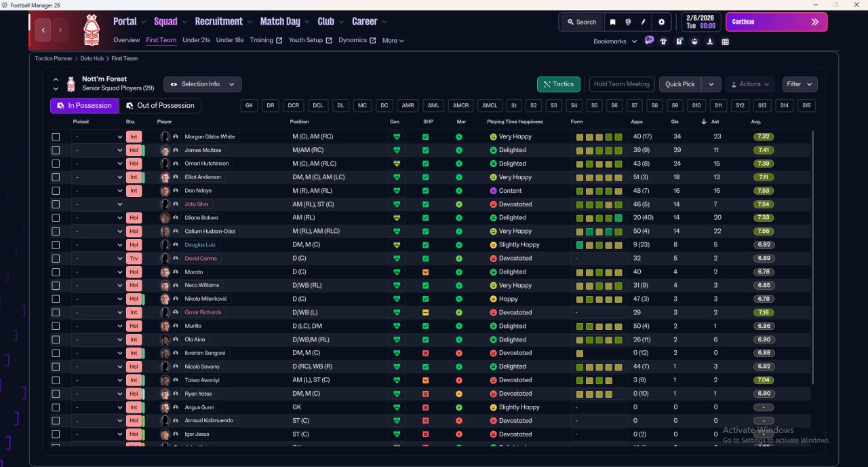The image size is (868, 467).
Task: Tick the checkbox for Jota Silva
Action: [x=56, y=204]
